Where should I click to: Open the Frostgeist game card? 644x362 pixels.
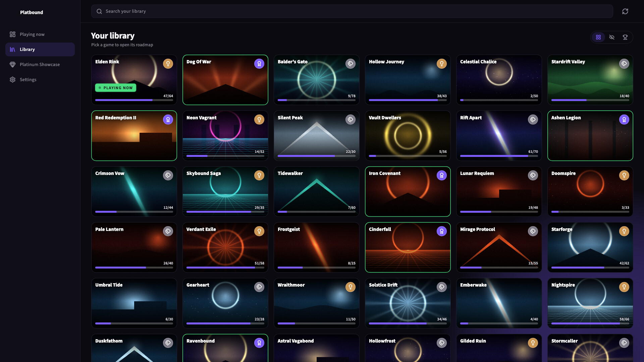317,247
